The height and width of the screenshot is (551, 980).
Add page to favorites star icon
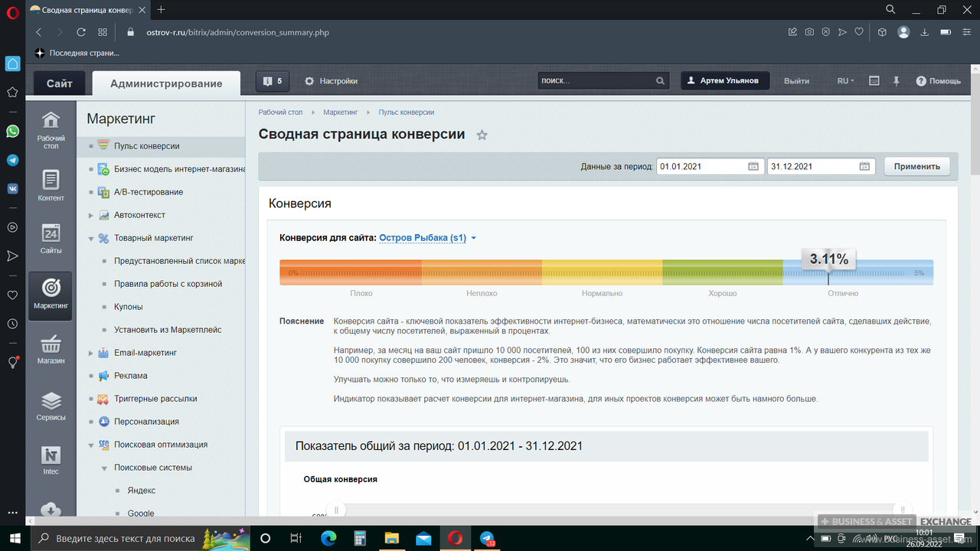482,135
